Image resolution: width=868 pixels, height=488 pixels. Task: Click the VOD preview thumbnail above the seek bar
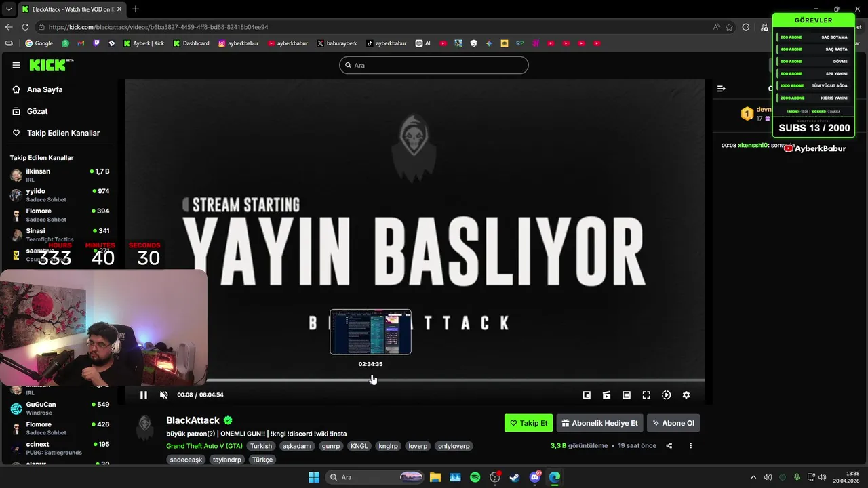click(370, 332)
